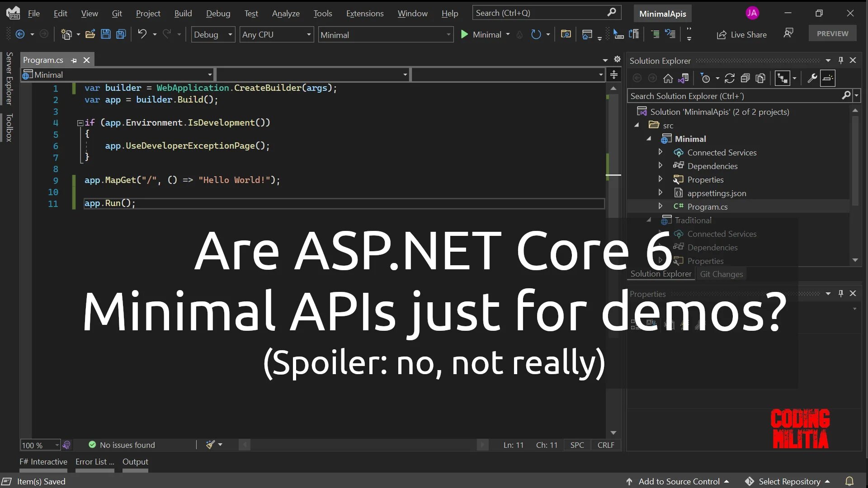868x488 pixels.
Task: Switch to the Git Changes tab
Action: click(721, 274)
